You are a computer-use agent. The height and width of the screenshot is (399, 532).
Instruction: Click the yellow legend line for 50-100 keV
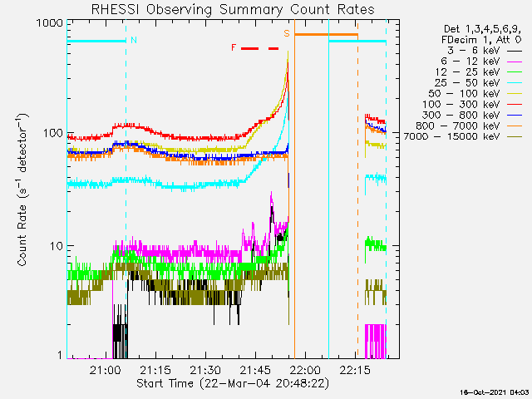(x=515, y=94)
